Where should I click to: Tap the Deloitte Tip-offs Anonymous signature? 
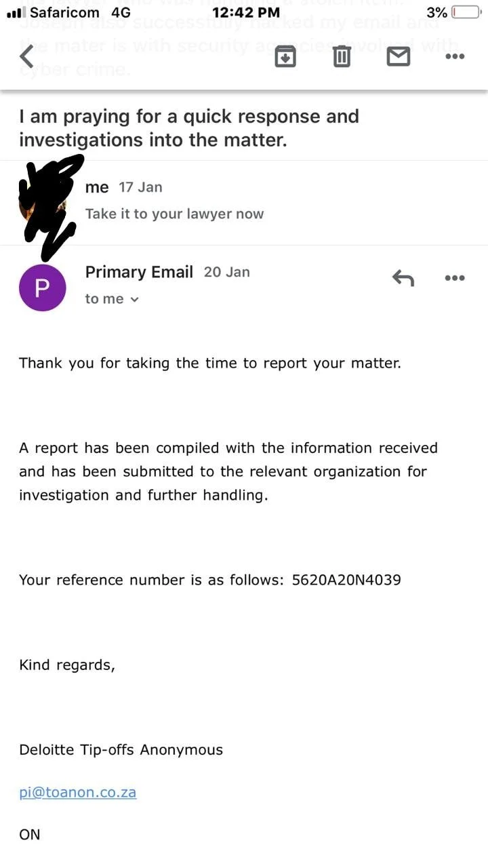click(x=121, y=749)
